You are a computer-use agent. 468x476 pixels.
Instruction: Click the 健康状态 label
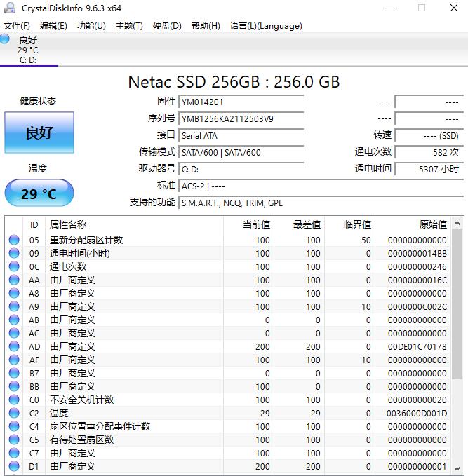(38, 101)
